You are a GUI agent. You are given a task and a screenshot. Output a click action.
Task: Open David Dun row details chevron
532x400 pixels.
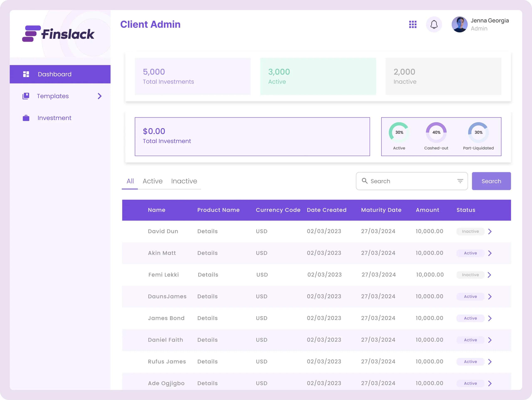click(490, 231)
